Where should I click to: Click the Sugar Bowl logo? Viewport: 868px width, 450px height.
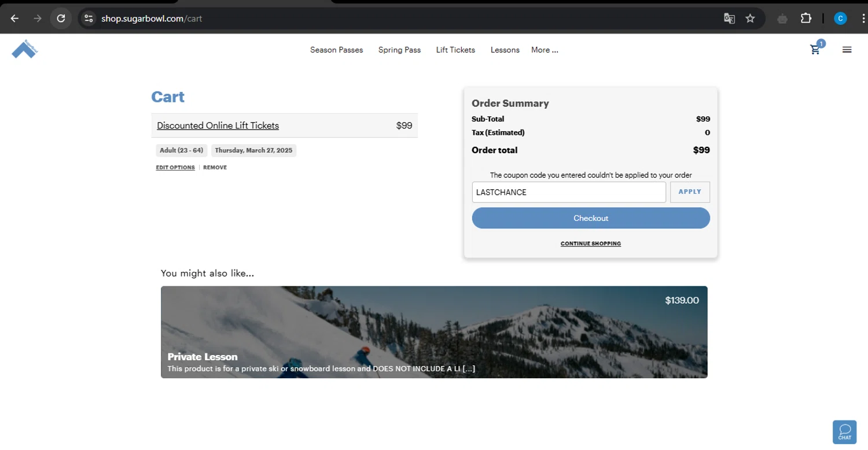click(x=24, y=49)
